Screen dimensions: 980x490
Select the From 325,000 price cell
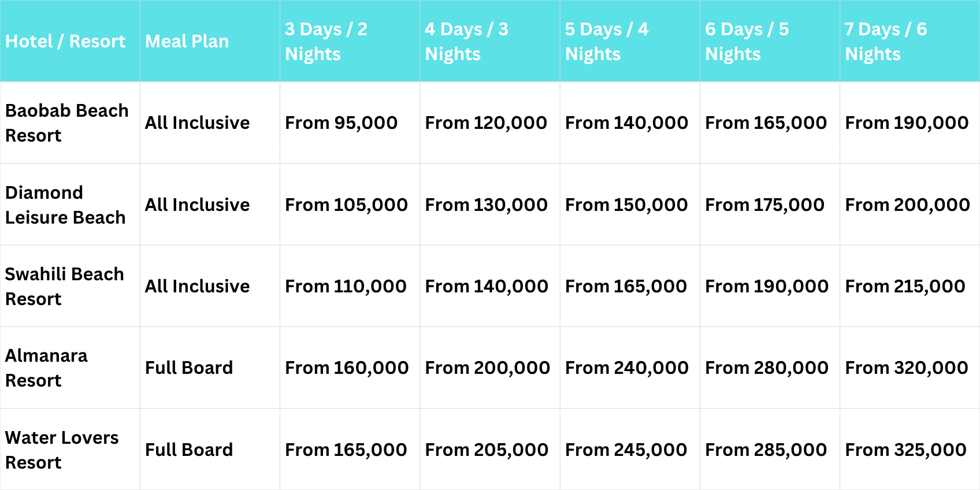pyautogui.click(x=905, y=450)
